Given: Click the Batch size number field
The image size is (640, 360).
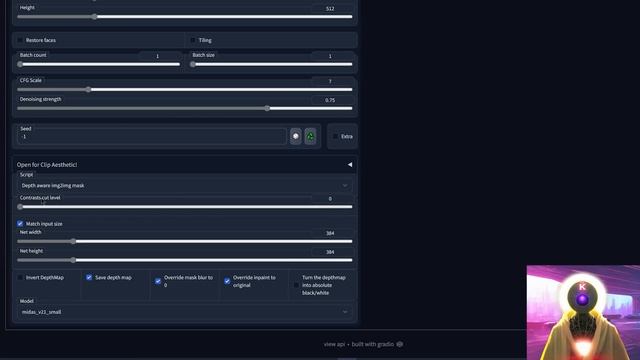Looking at the screenshot, I should pyautogui.click(x=331, y=56).
